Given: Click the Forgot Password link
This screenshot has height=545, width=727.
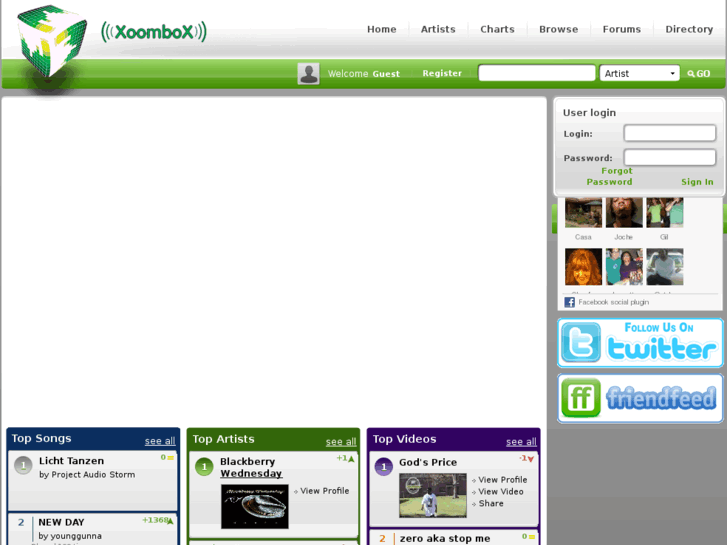Looking at the screenshot, I should coord(610,176).
